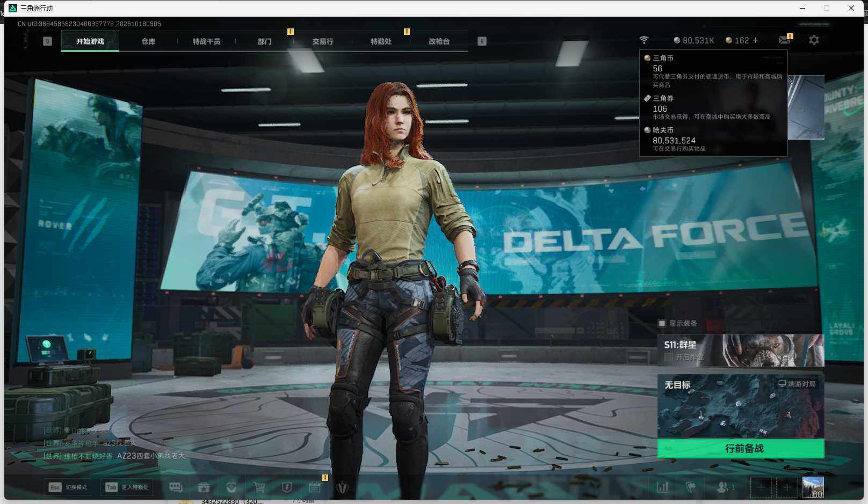
Task: Toggle the 开启排位 checkbox
Action: pos(669,357)
